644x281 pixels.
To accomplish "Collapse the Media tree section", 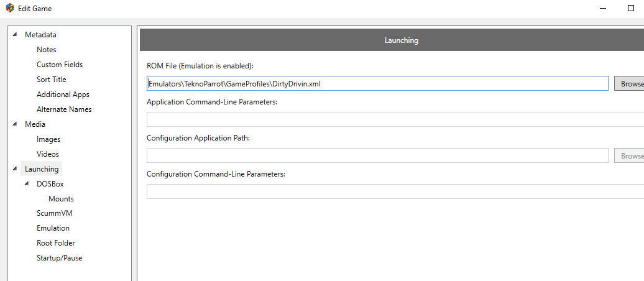I will [x=15, y=124].
